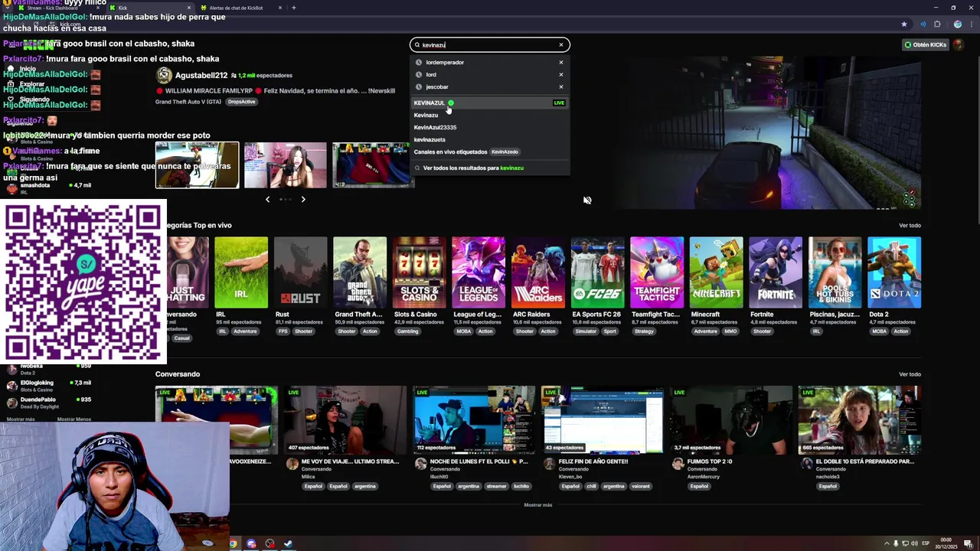Remove lord from recent searches

point(560,74)
